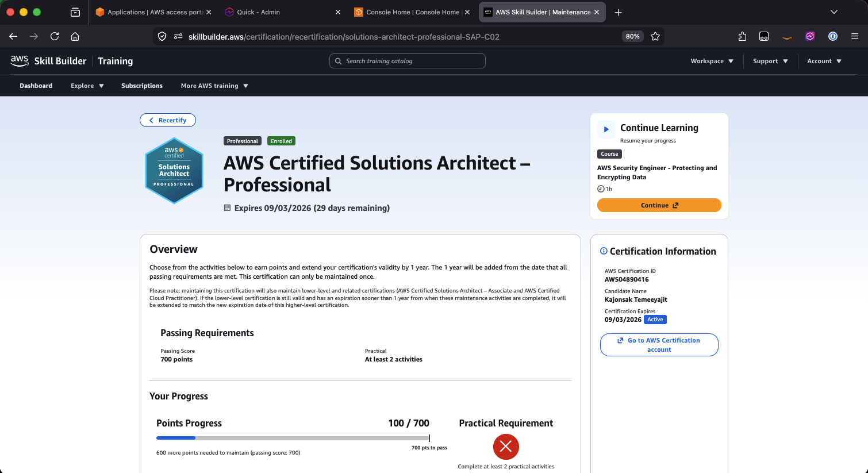The width and height of the screenshot is (868, 473).
Task: Select certification ID AWS04890416
Action: click(x=627, y=279)
